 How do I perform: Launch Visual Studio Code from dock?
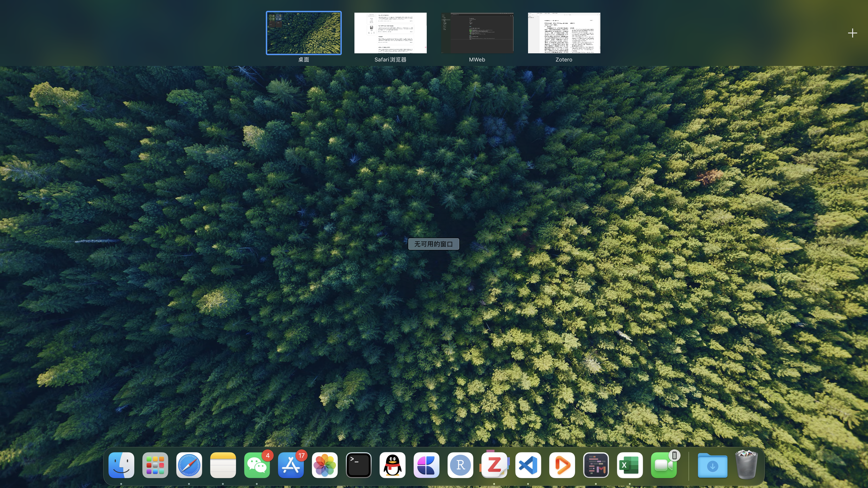pyautogui.click(x=528, y=465)
